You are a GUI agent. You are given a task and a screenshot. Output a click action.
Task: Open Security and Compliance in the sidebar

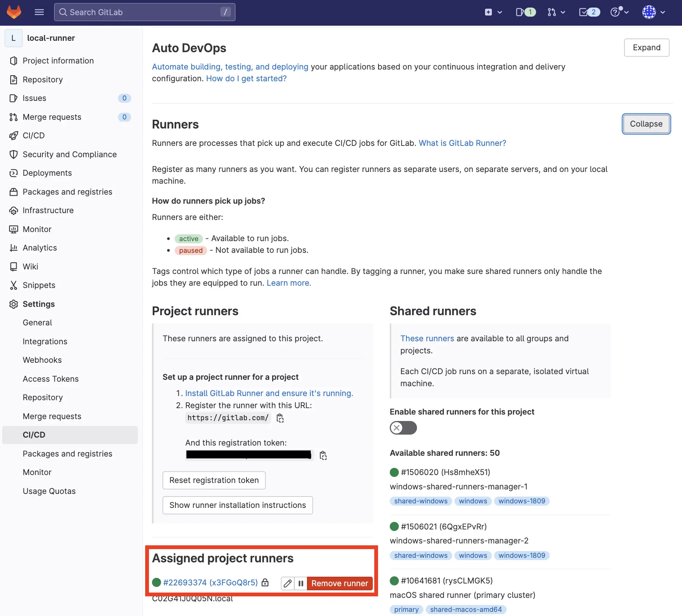click(70, 154)
